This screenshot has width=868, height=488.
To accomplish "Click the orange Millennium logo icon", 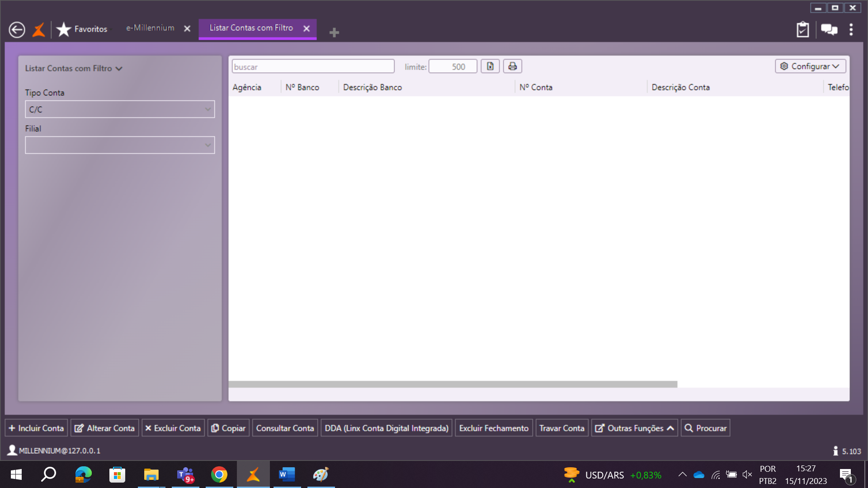I will click(39, 30).
